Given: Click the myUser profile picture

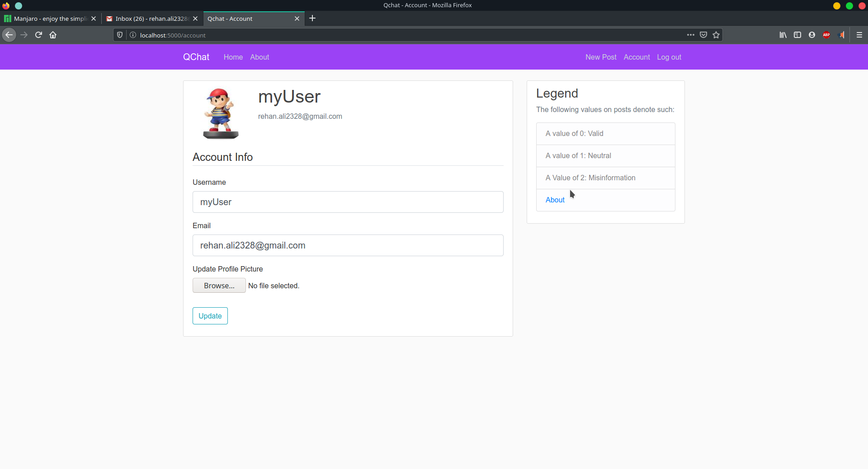Looking at the screenshot, I should [x=221, y=114].
